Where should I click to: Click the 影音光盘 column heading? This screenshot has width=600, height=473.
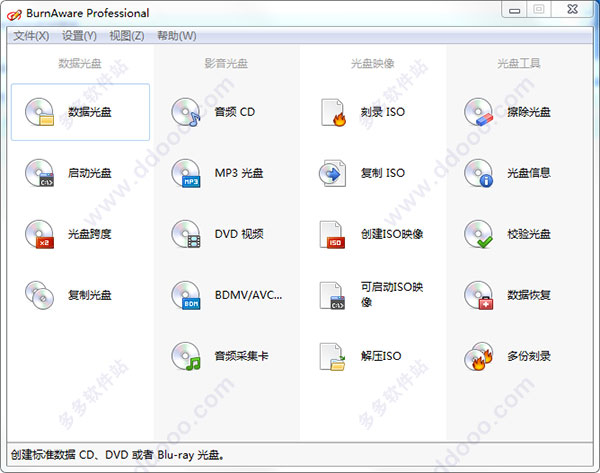226,63
